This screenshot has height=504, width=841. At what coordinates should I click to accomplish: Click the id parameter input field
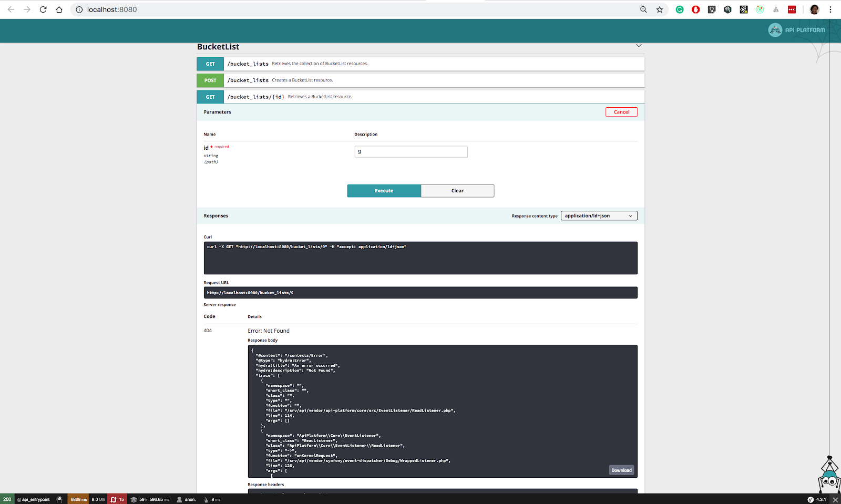tap(411, 152)
